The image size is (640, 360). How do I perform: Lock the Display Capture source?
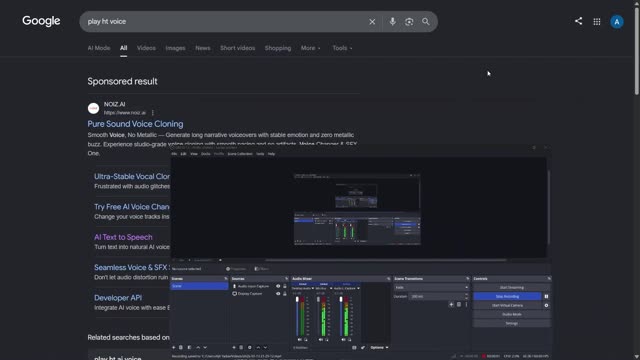(x=285, y=294)
